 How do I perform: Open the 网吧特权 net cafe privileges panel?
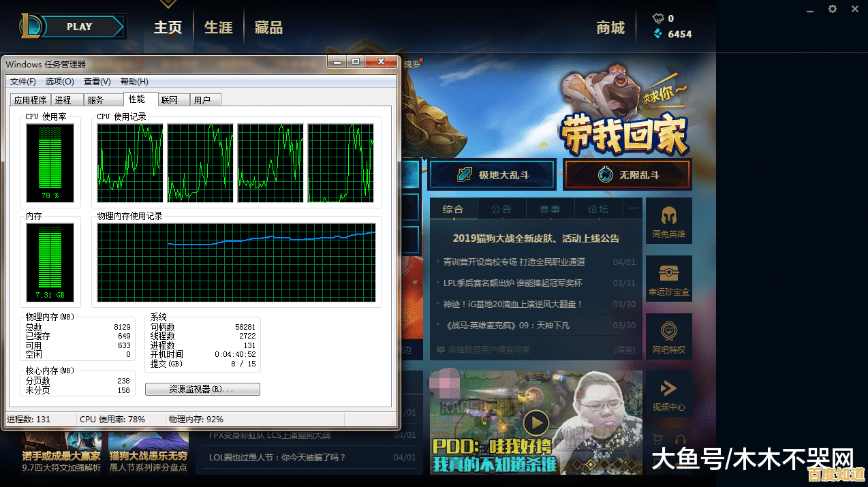668,336
